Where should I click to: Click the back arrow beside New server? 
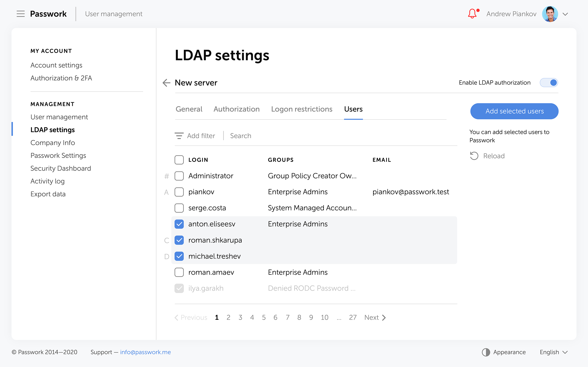(x=166, y=83)
